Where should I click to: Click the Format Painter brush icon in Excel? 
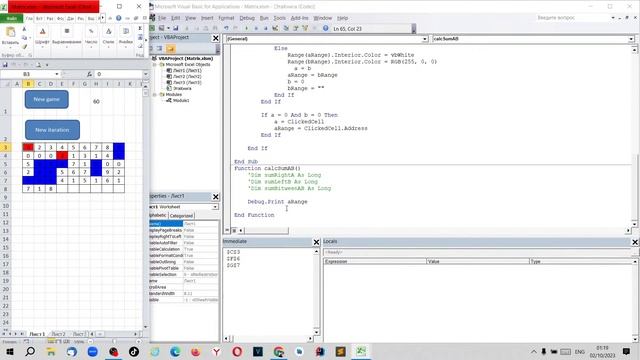coord(24,47)
